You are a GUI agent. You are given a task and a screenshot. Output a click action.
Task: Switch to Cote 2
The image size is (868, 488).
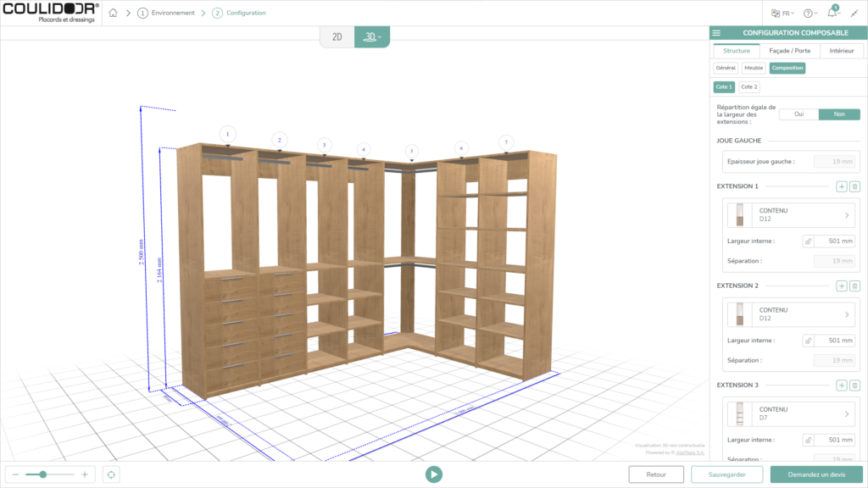pos(749,86)
